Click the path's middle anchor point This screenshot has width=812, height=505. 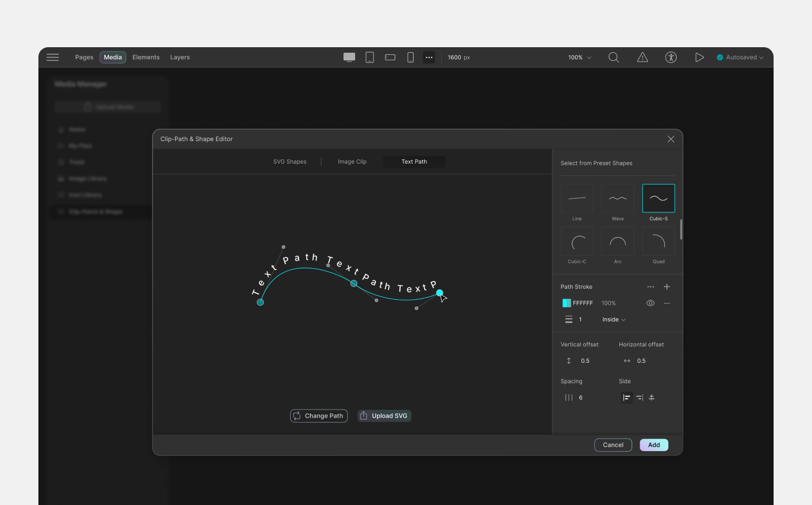(354, 283)
